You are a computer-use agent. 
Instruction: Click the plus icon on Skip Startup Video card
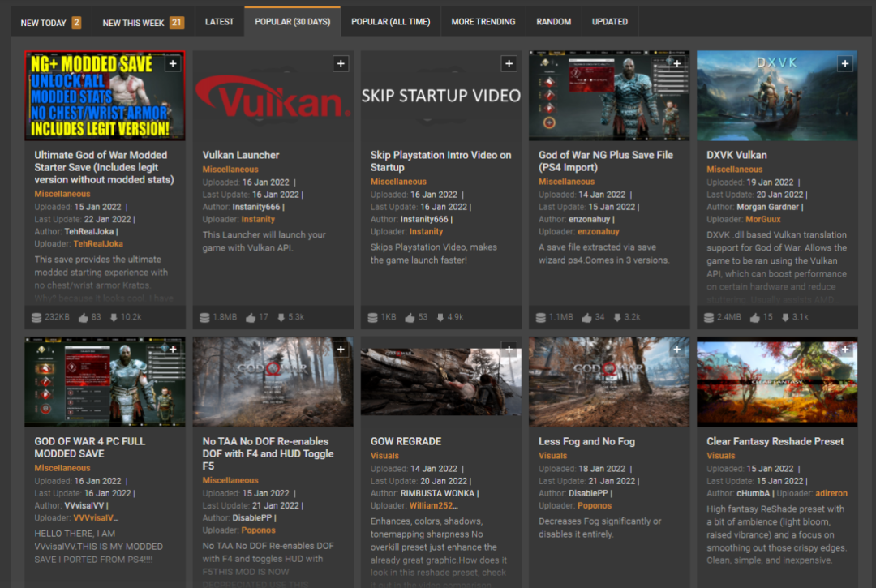(509, 64)
